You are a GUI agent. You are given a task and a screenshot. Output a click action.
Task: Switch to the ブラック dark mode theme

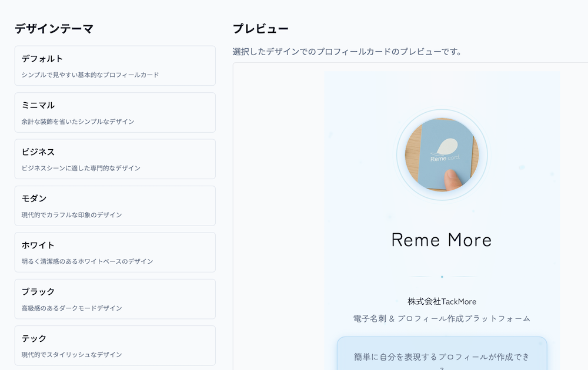coord(115,298)
